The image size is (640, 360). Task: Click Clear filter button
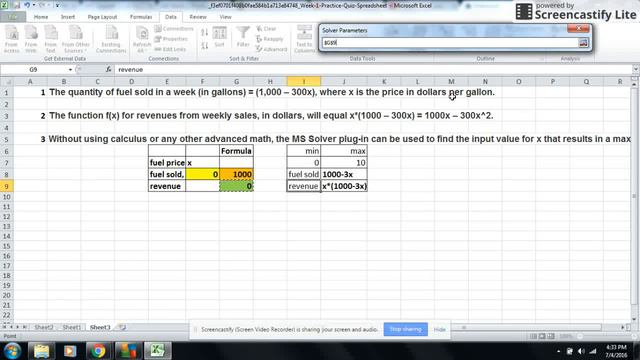click(266, 29)
